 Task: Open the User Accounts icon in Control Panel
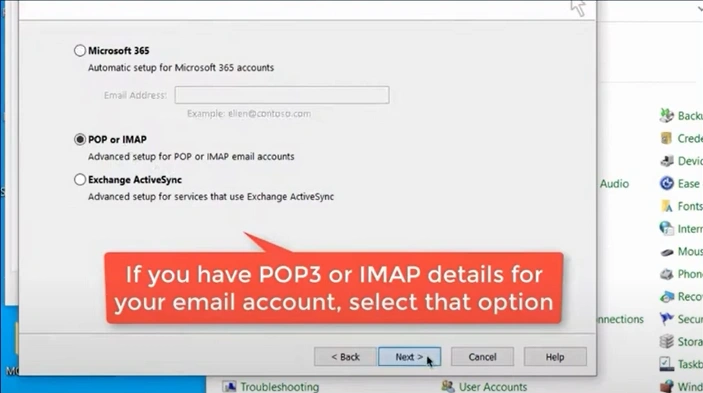[447, 386]
